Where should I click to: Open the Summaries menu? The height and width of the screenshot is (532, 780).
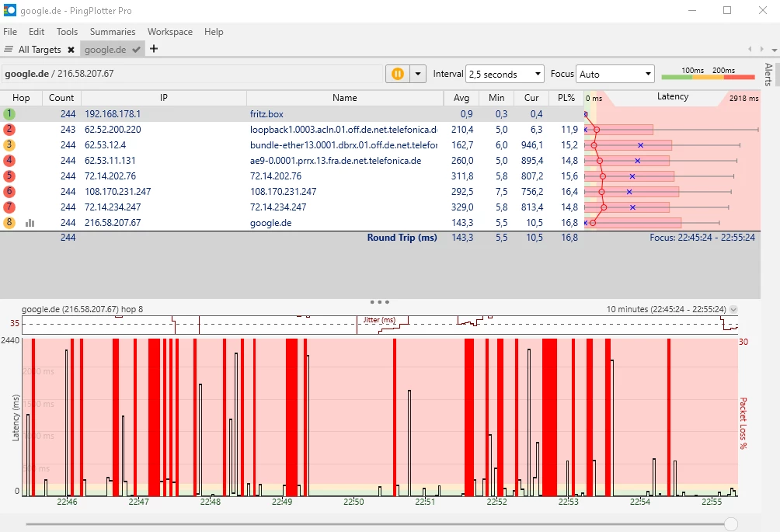point(113,32)
